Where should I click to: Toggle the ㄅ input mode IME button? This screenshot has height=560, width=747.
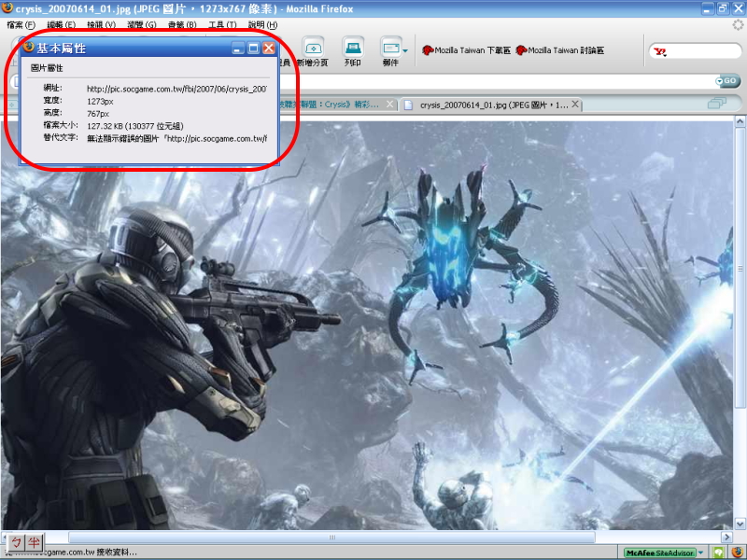pos(16,542)
